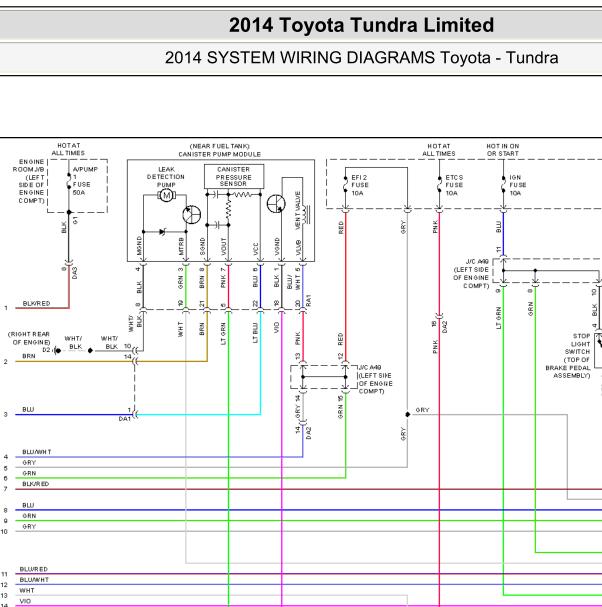This screenshot has height=607, width=602.
Task: Click the "J/C A49" label below the IGN fuse
Action: coord(477,262)
